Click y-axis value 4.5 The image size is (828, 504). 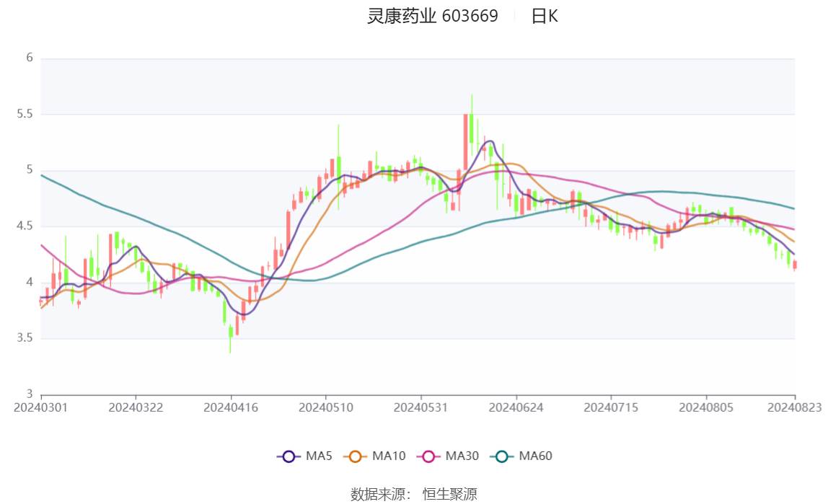pyautogui.click(x=25, y=226)
